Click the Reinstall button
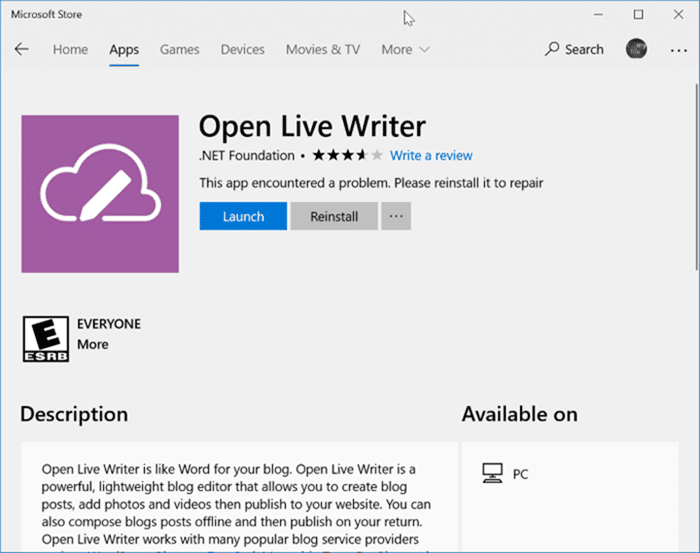 (x=334, y=216)
